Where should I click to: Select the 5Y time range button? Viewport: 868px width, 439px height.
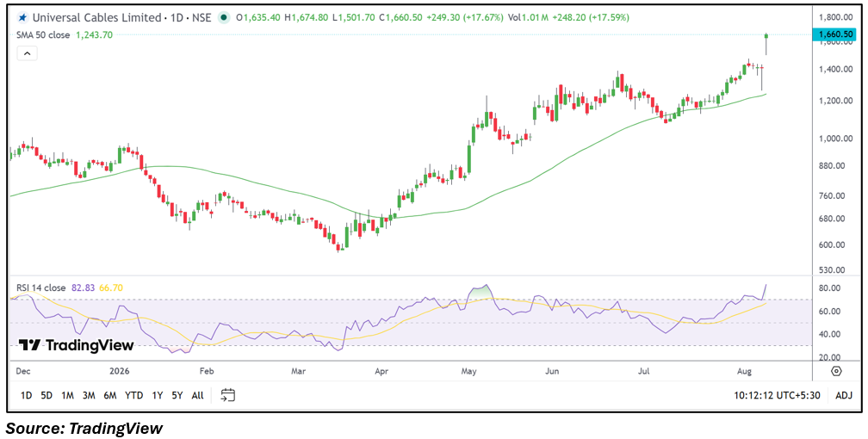coord(177,395)
